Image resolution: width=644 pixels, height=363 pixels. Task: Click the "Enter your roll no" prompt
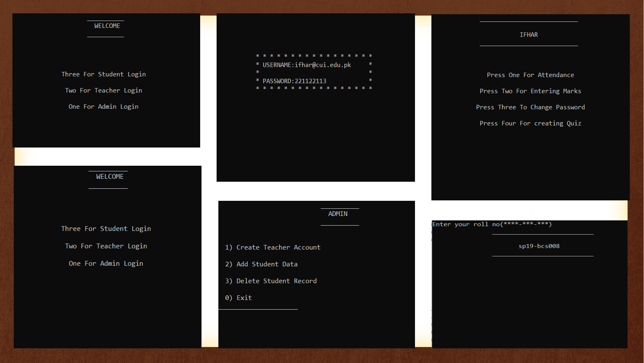coord(492,224)
